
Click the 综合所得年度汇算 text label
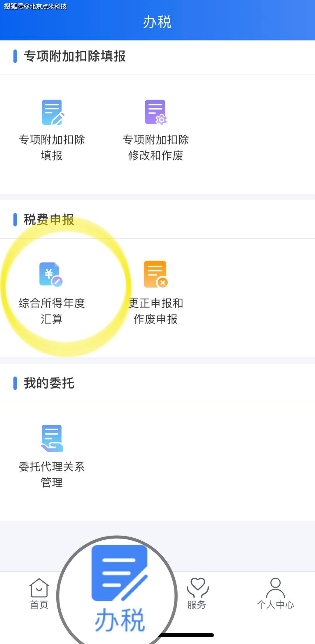(x=52, y=311)
